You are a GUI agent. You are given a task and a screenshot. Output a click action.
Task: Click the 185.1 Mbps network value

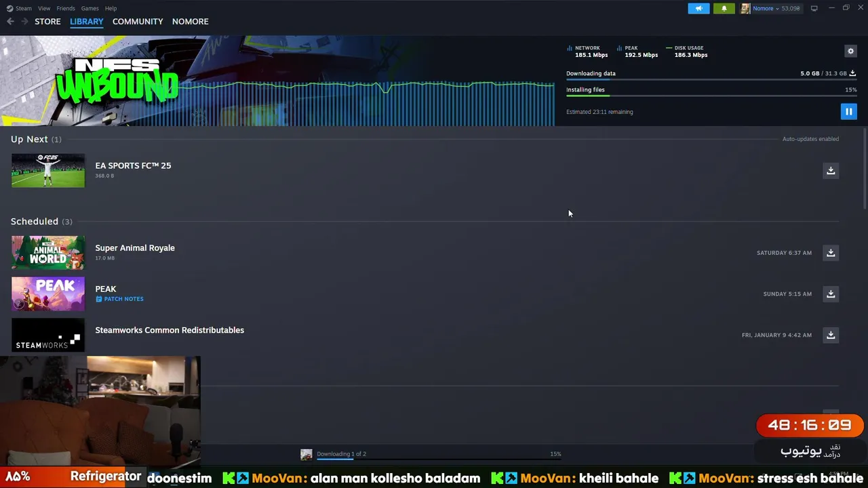(x=591, y=55)
